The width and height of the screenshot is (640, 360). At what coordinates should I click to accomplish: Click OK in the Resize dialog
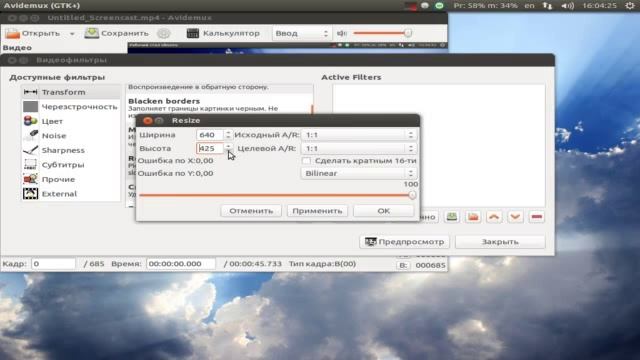(383, 211)
